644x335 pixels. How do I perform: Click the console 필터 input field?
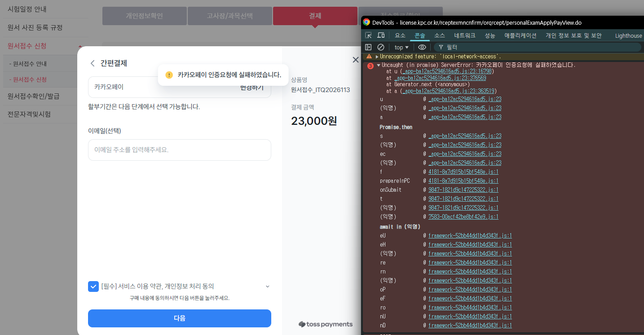pyautogui.click(x=537, y=47)
